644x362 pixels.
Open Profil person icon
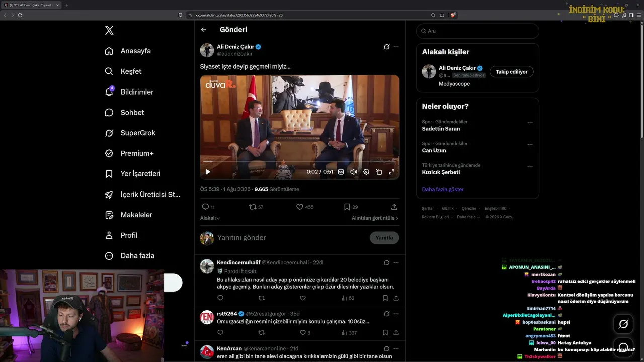coord(109,235)
